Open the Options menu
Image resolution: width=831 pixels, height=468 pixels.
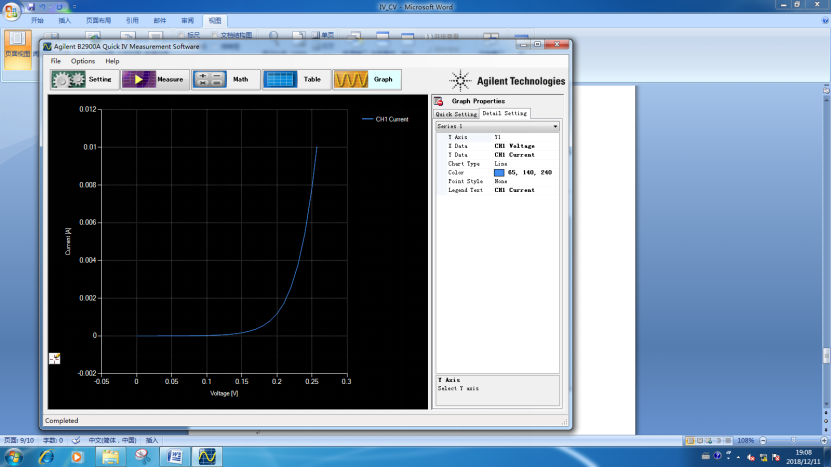coord(83,61)
